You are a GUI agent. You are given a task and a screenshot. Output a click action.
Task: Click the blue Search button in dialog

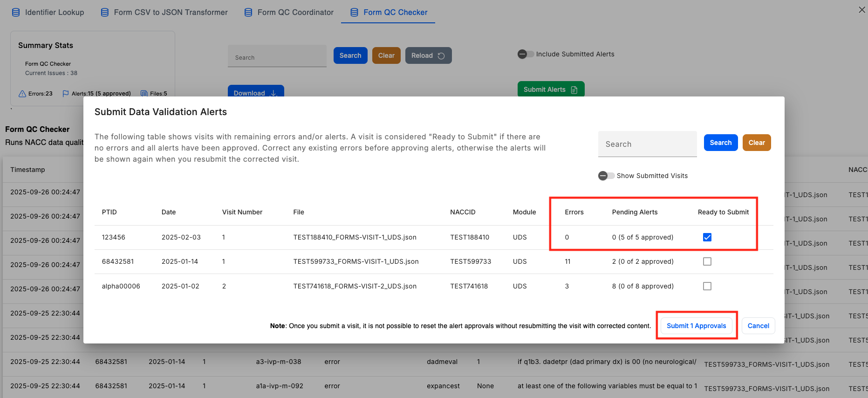click(x=720, y=143)
